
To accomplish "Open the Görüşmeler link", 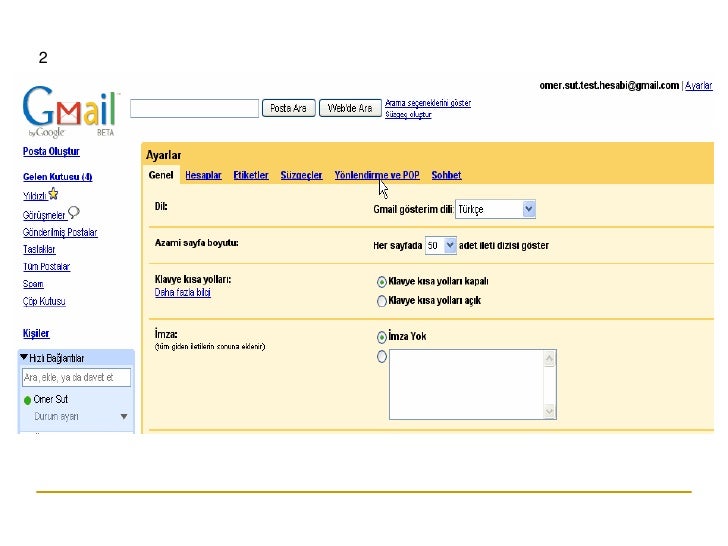I will [44, 215].
